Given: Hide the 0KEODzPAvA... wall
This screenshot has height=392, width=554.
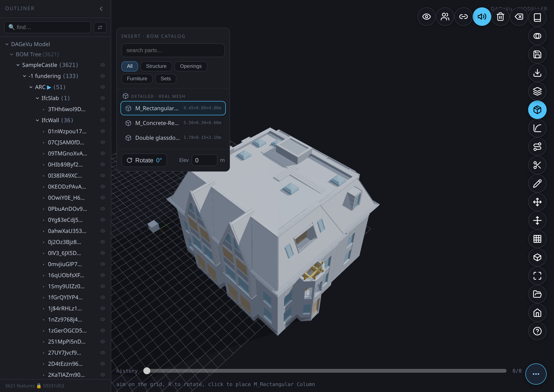Looking at the screenshot, I should click(103, 187).
